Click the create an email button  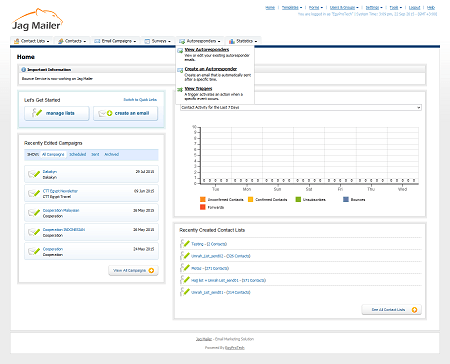tap(125, 113)
